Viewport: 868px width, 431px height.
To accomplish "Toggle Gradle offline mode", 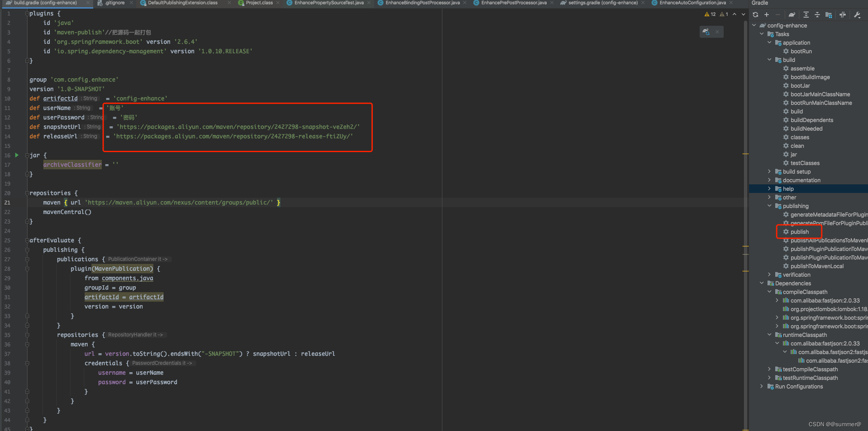I will click(843, 15).
